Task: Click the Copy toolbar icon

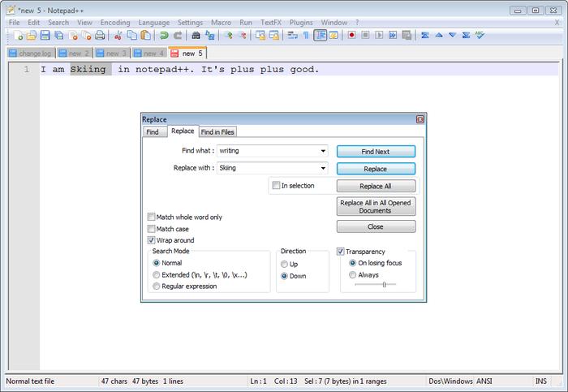Action: 132,35
